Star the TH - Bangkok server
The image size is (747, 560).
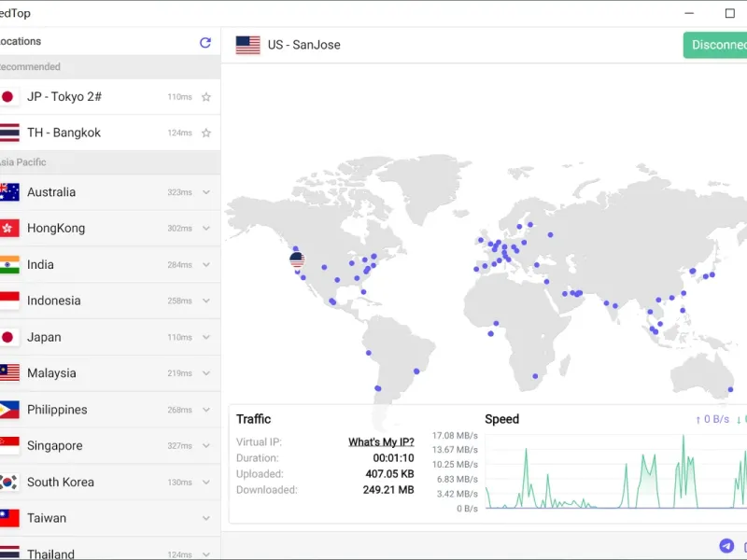pyautogui.click(x=206, y=133)
